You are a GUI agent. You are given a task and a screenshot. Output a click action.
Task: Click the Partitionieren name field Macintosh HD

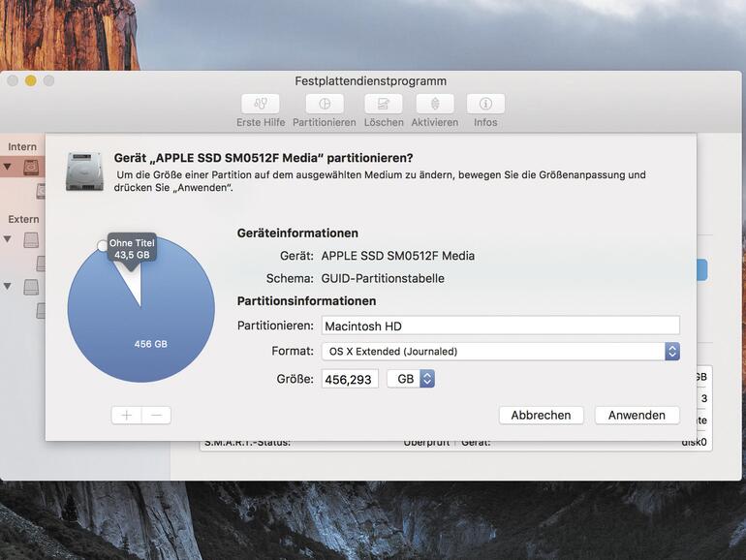coord(501,326)
